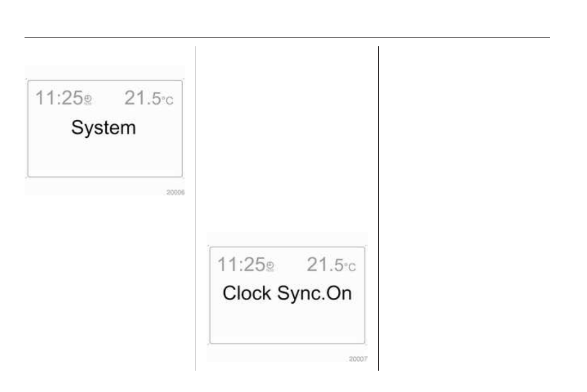
Task: Click the clock icon in Clock Sync.On display
Action: pos(270,266)
